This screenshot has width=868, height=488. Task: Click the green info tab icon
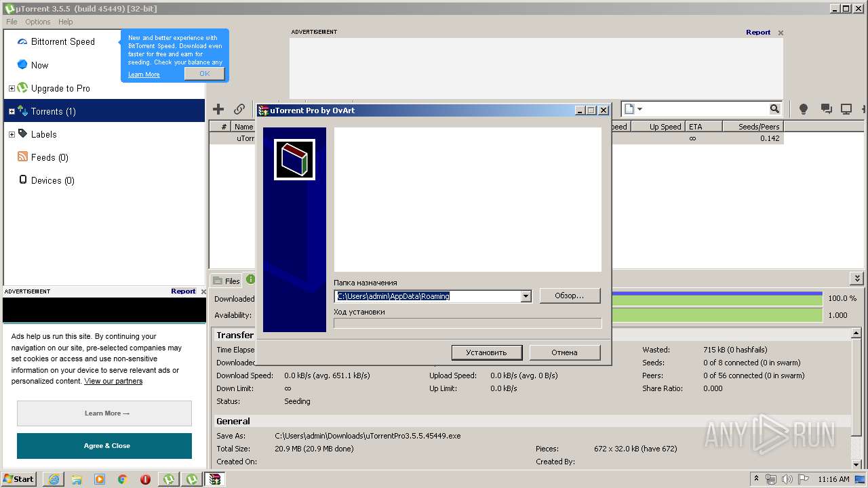[250, 279]
